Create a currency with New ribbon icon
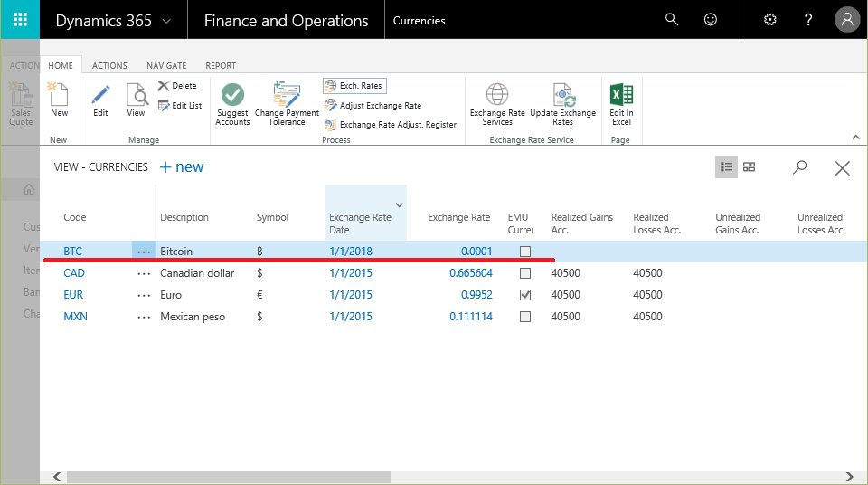This screenshot has width=868, height=485. [x=60, y=100]
